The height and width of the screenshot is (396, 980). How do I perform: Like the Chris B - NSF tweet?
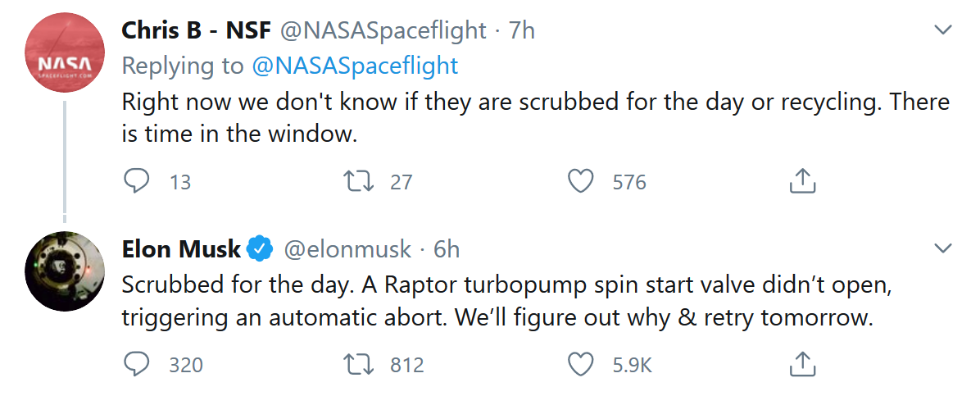point(581,181)
